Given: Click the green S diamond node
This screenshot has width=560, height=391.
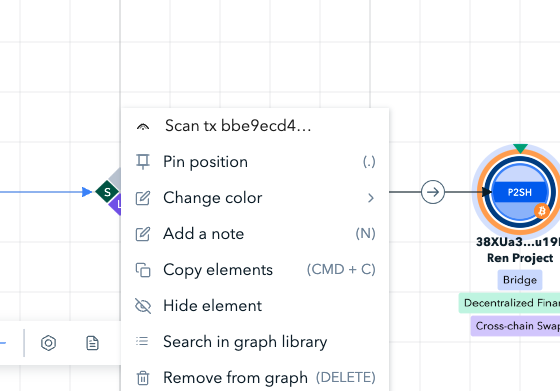Looking at the screenshot, I should click(107, 192).
